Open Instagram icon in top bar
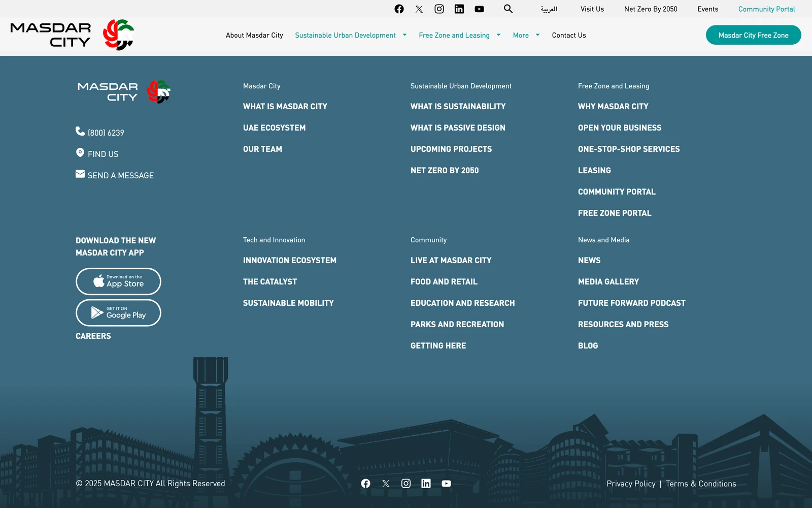812x508 pixels. [x=439, y=9]
